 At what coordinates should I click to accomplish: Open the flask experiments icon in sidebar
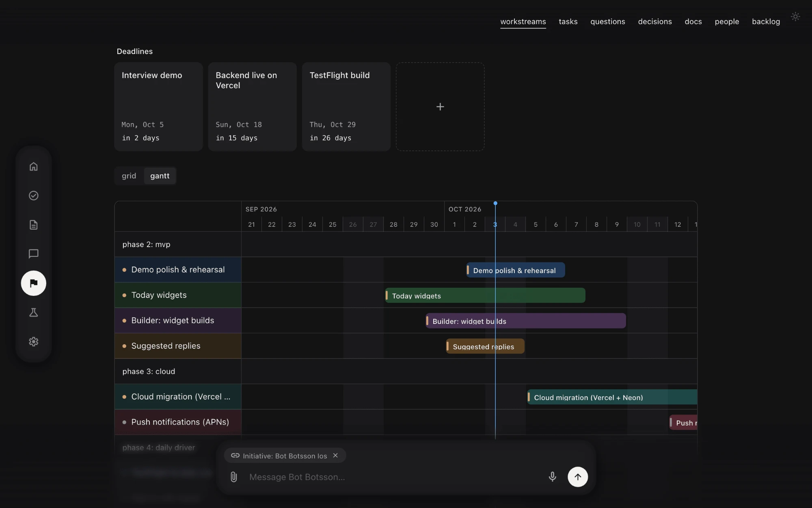click(x=34, y=313)
